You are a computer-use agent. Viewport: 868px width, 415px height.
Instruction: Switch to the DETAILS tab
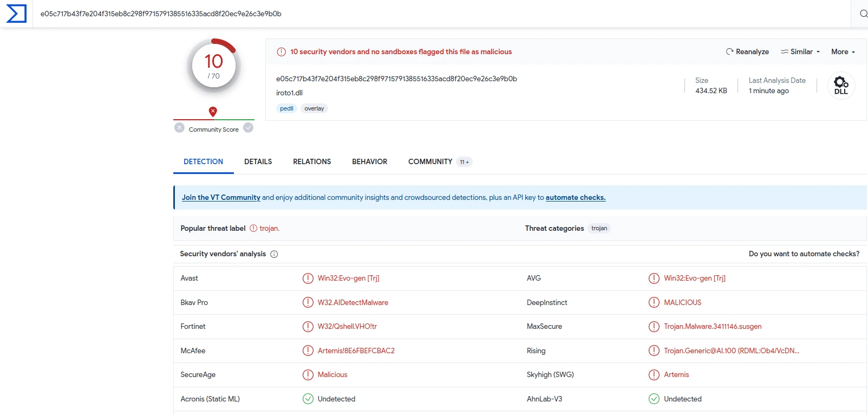coord(258,162)
